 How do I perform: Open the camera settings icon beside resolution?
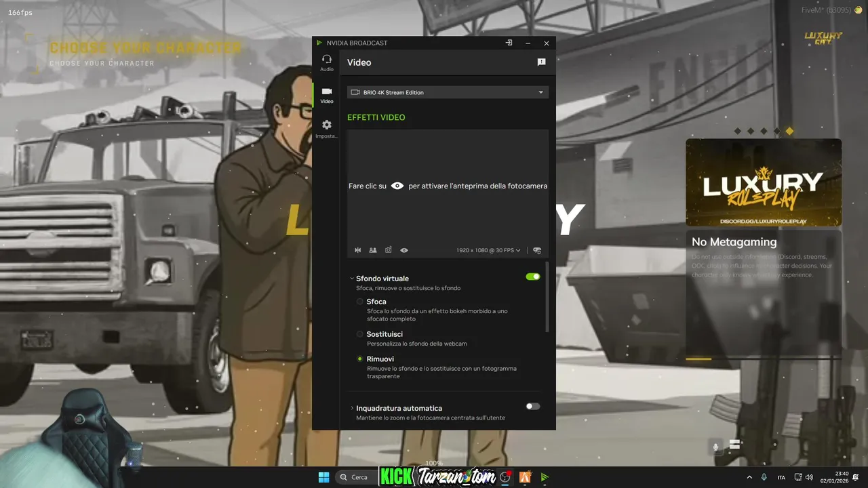coord(537,250)
